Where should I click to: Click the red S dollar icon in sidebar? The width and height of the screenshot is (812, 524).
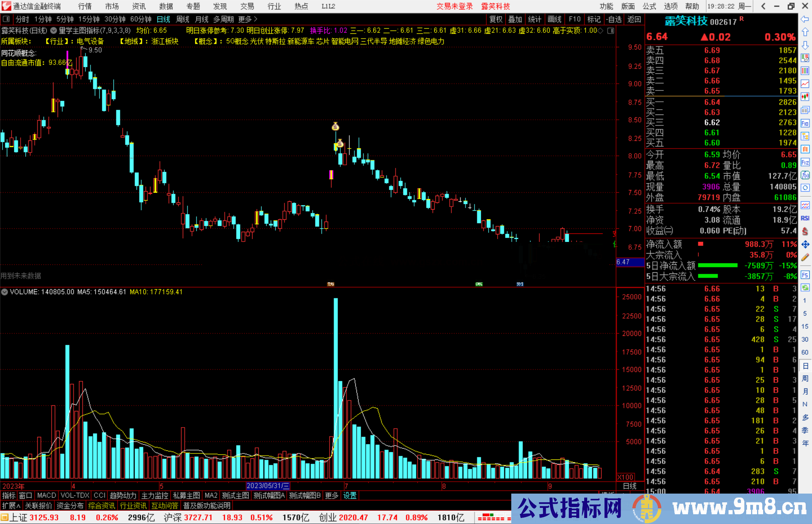(805, 231)
